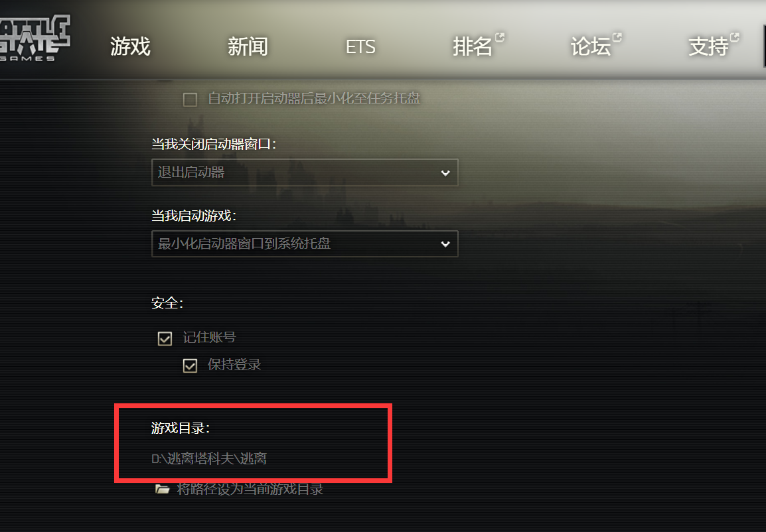766x532 pixels.
Task: Click the game directory path D:\逃离塔科夫\逃离
Action: point(209,458)
